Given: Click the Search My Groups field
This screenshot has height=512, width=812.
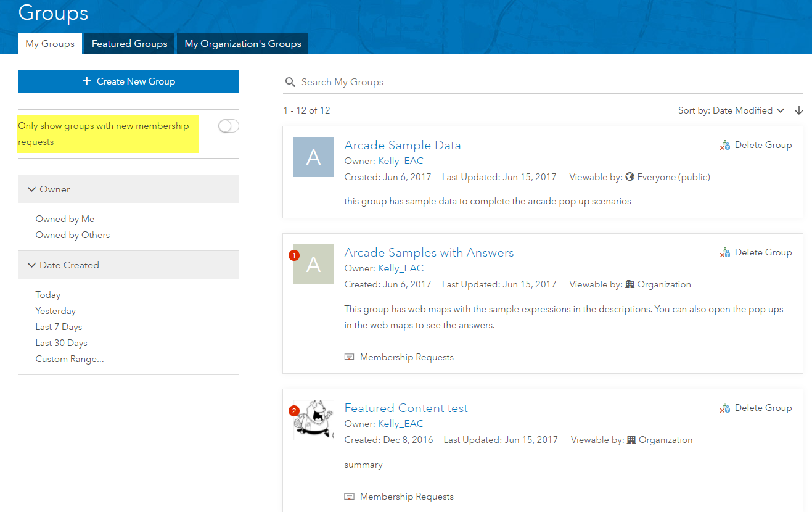Looking at the screenshot, I should (543, 82).
